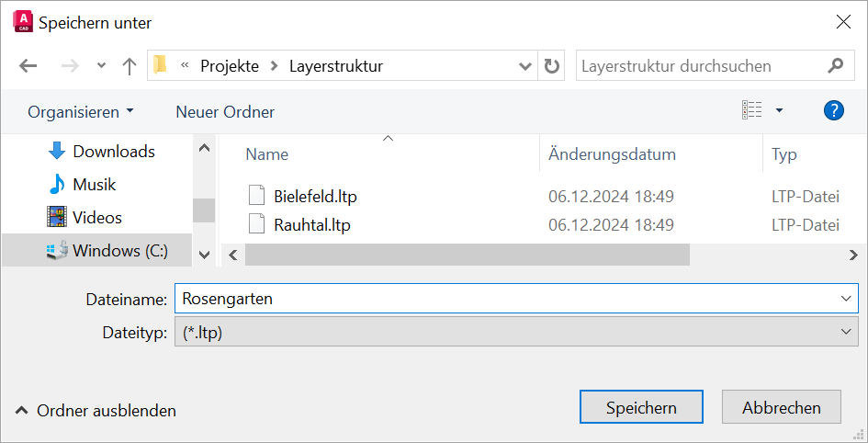The image size is (868, 443).
Task: Click the horizontal scrollbar in file list
Action: [x=467, y=255]
